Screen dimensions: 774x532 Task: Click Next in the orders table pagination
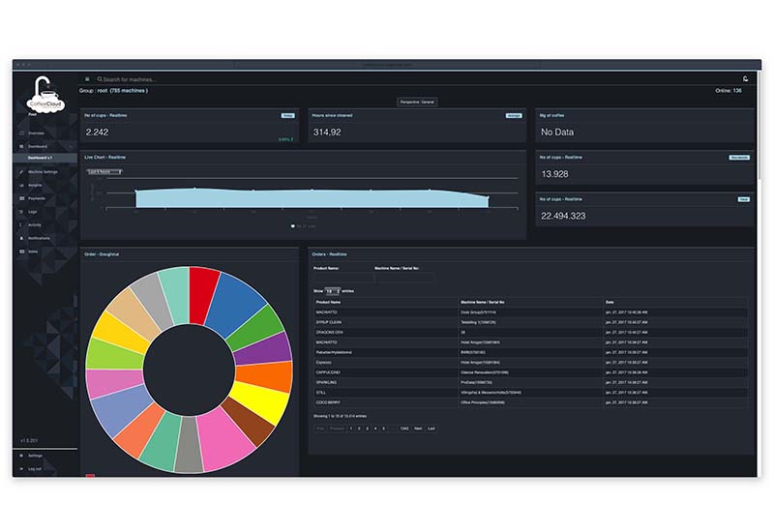click(418, 428)
